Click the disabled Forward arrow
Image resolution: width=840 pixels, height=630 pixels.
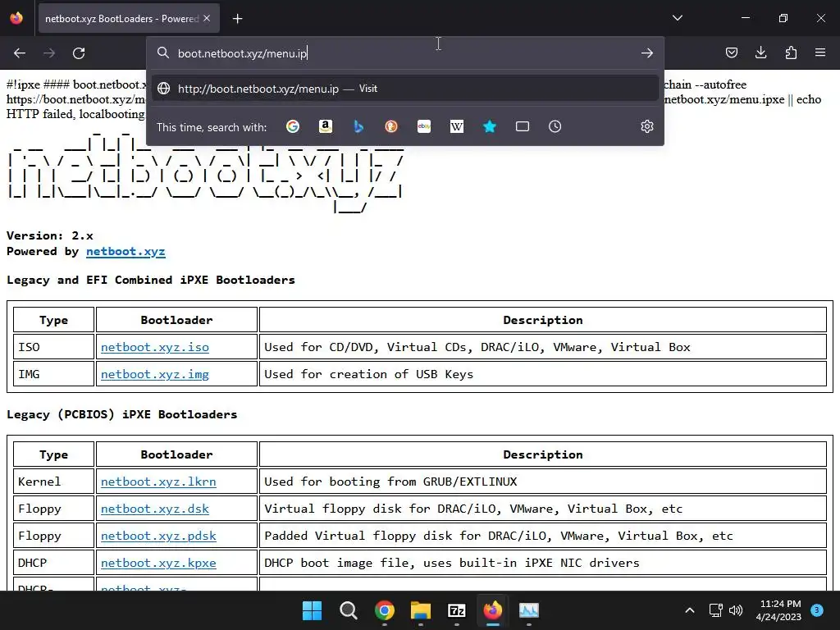point(49,53)
